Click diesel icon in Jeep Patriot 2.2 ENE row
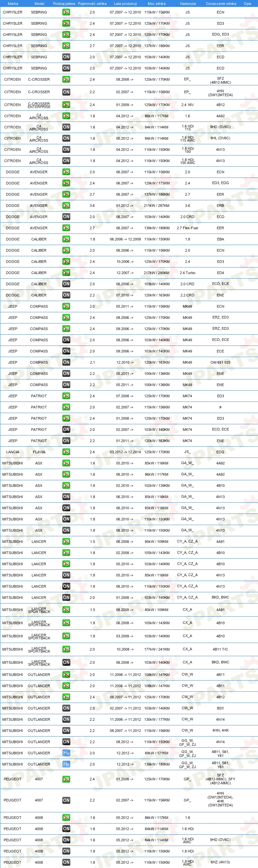Image resolution: width=258 pixels, height=868 pixels. pos(66,441)
